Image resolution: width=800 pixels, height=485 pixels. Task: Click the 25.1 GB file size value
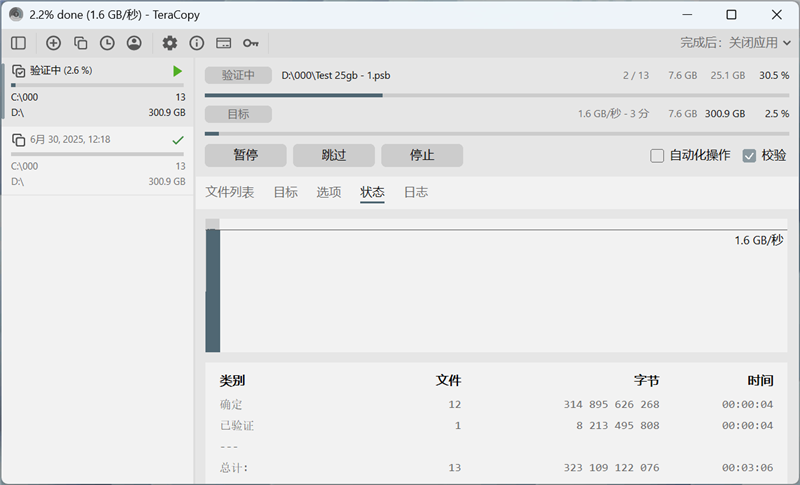(x=728, y=75)
